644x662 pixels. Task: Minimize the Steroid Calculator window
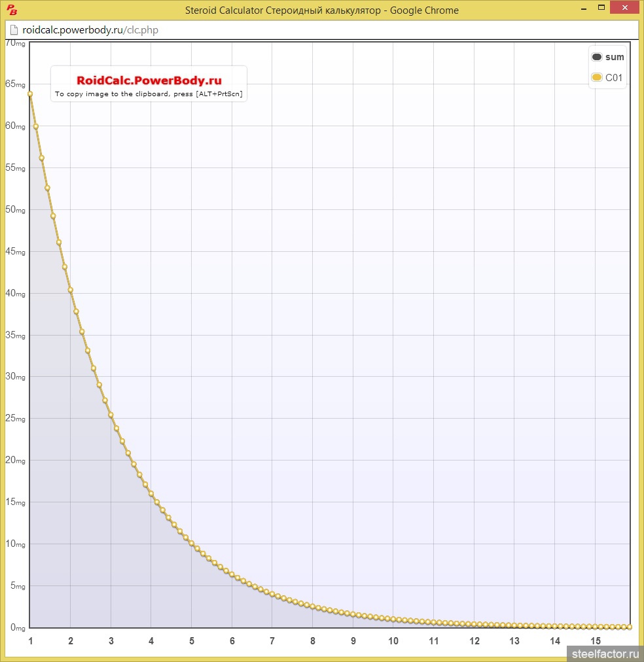(581, 7)
